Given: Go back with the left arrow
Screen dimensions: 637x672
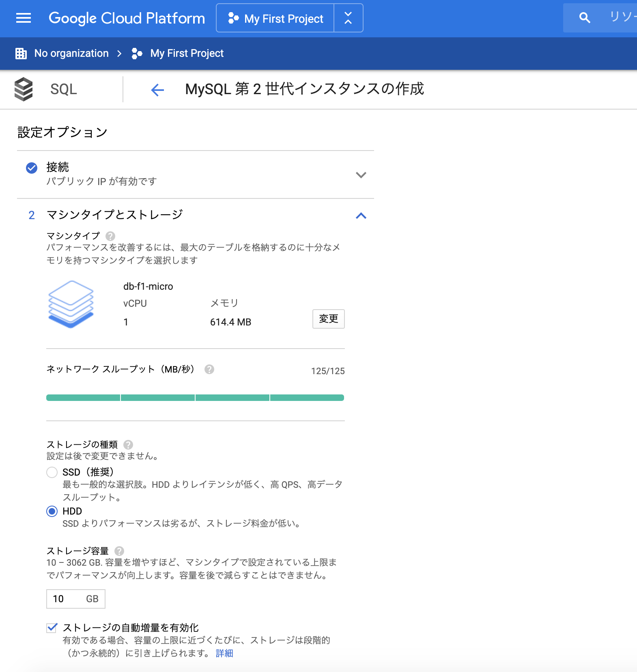Looking at the screenshot, I should [x=157, y=90].
